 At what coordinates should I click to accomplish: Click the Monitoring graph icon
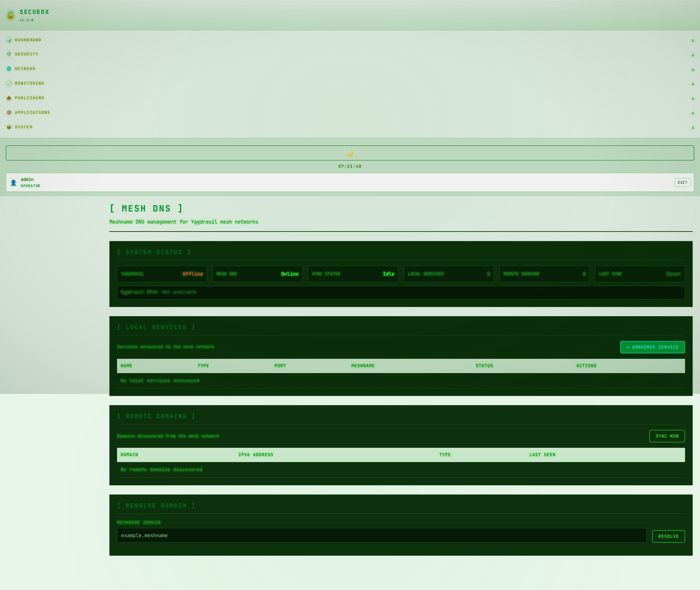[9, 84]
